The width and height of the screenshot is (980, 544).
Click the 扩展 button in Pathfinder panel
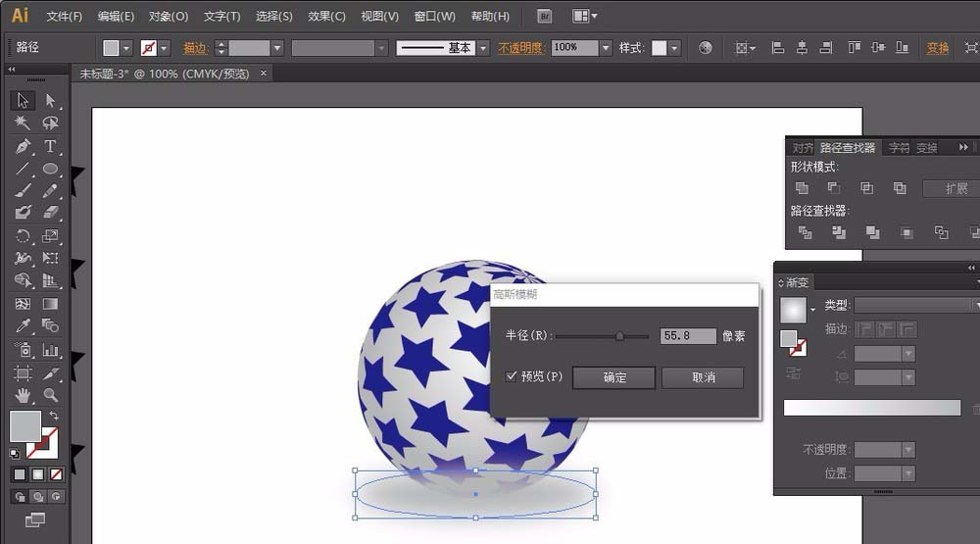pos(955,188)
